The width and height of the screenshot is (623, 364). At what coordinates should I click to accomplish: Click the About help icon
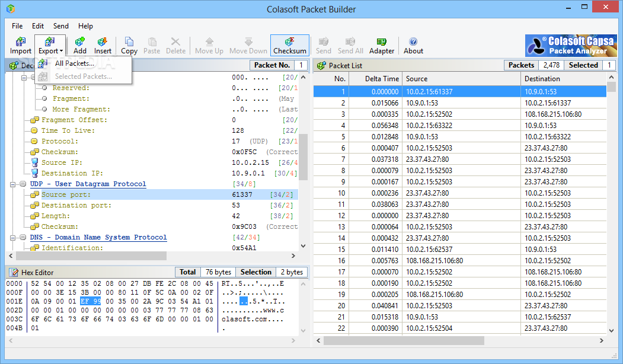(413, 46)
